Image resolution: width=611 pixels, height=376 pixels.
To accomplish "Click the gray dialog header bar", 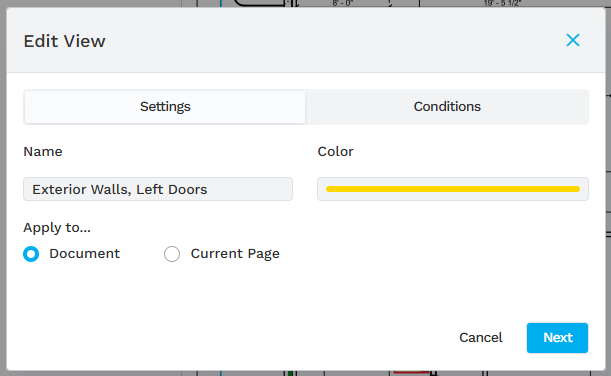I will point(306,40).
